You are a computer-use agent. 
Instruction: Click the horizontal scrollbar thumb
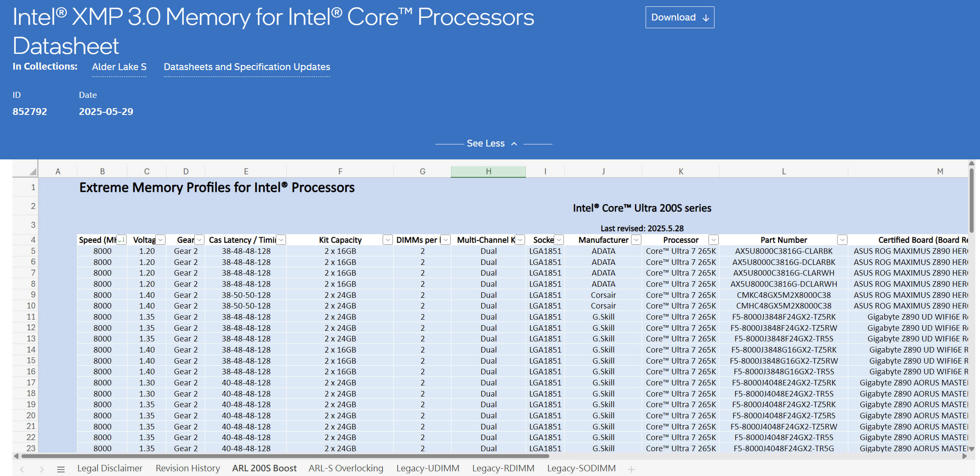284,456
